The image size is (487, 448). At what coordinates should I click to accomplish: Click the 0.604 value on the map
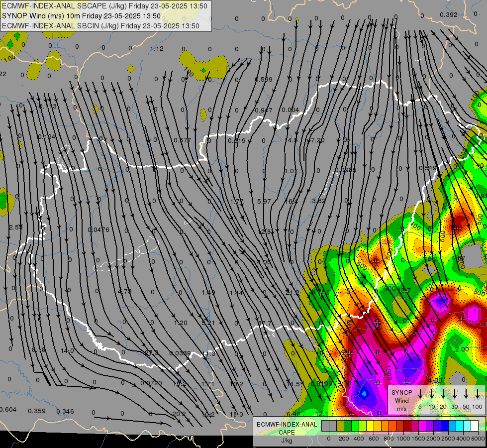[8, 410]
